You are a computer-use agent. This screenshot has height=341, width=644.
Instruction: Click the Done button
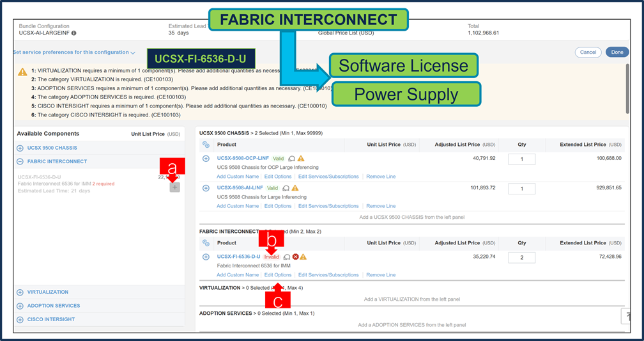click(617, 52)
